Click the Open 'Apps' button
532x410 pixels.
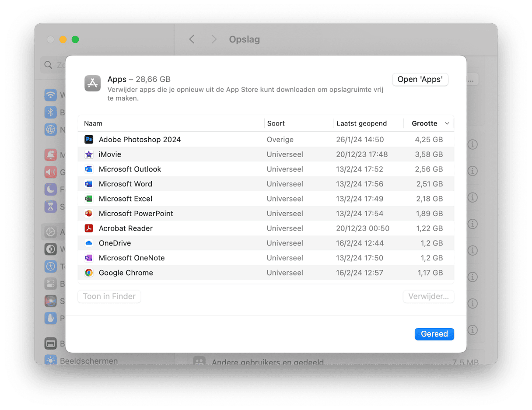pos(420,80)
